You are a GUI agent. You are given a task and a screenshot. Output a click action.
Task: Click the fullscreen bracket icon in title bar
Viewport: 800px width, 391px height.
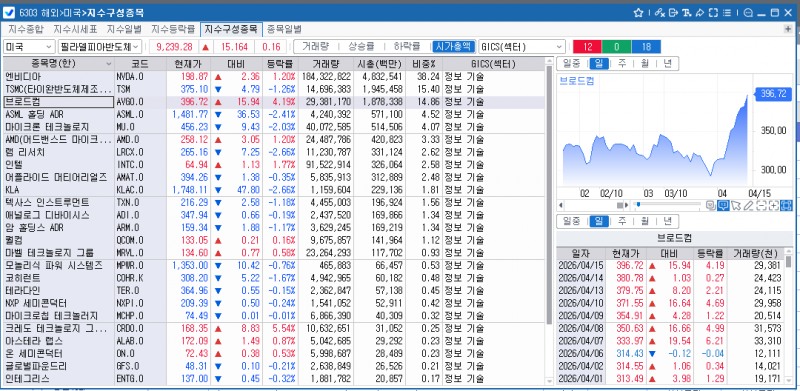click(714, 13)
